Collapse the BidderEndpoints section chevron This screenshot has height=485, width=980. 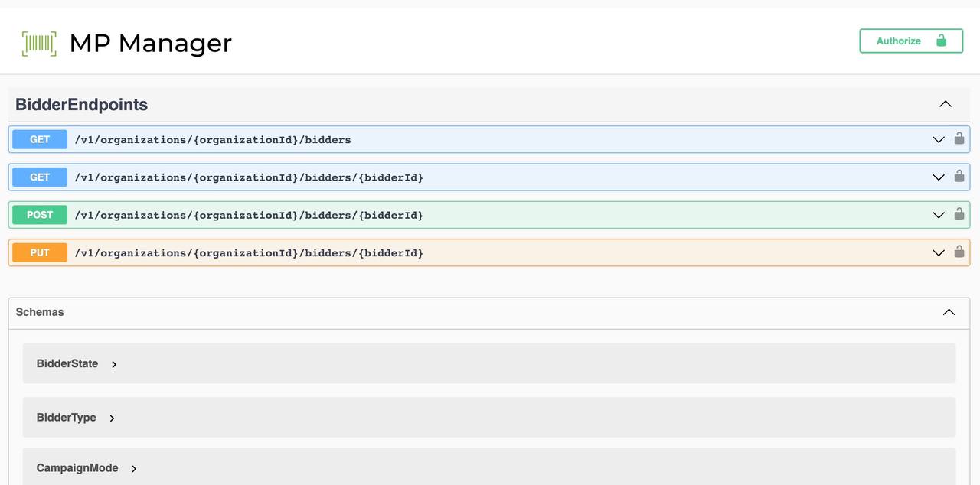click(x=946, y=104)
